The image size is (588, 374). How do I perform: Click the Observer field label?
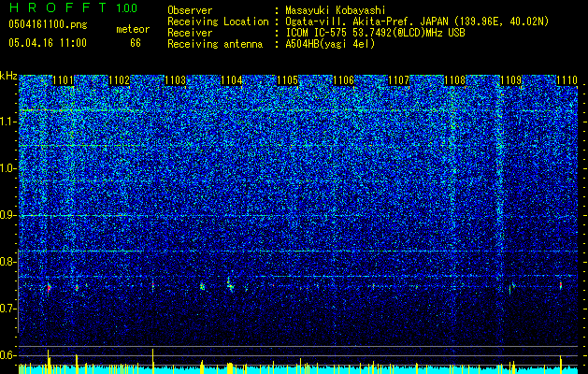point(190,10)
